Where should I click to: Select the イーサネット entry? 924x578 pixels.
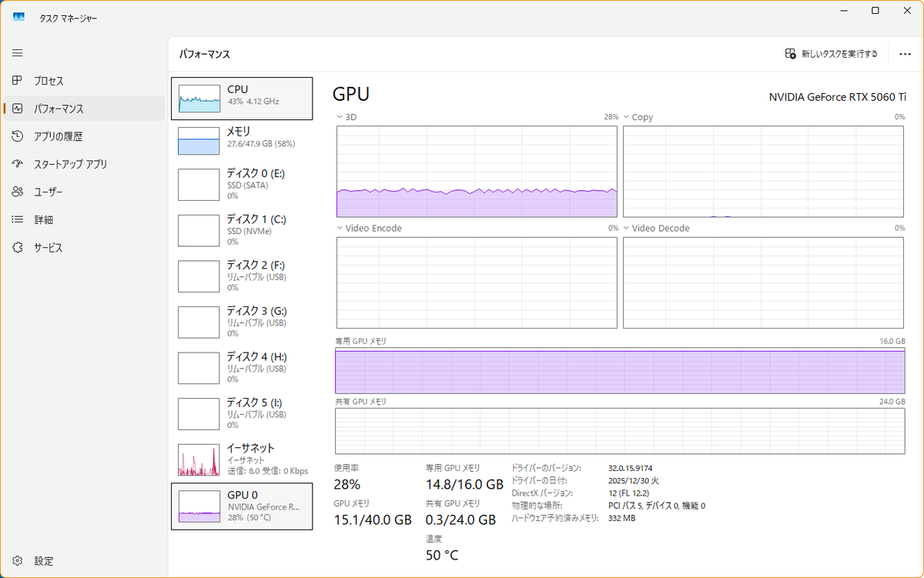[242, 459]
